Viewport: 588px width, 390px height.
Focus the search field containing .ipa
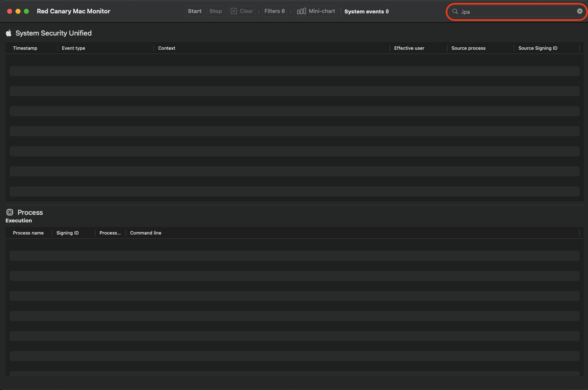pyautogui.click(x=517, y=12)
